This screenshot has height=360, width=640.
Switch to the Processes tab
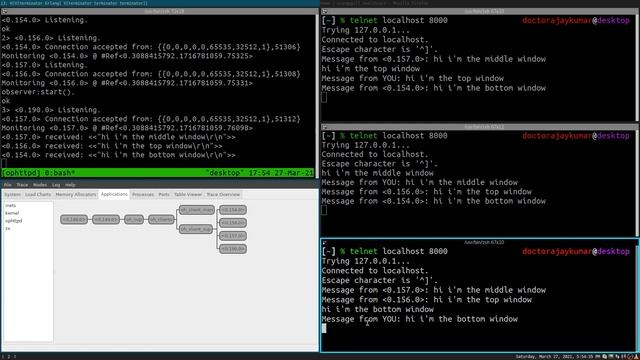click(143, 194)
